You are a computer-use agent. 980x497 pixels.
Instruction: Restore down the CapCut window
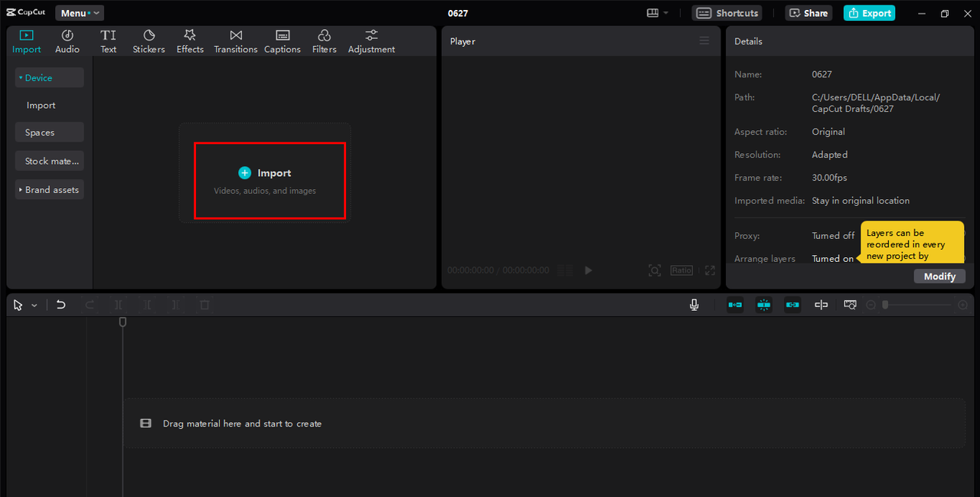[945, 13]
